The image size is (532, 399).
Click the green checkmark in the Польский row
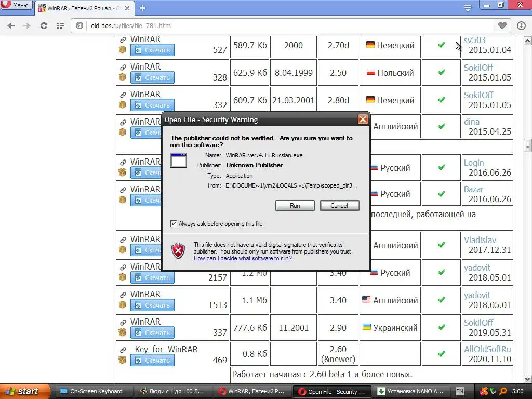(441, 72)
